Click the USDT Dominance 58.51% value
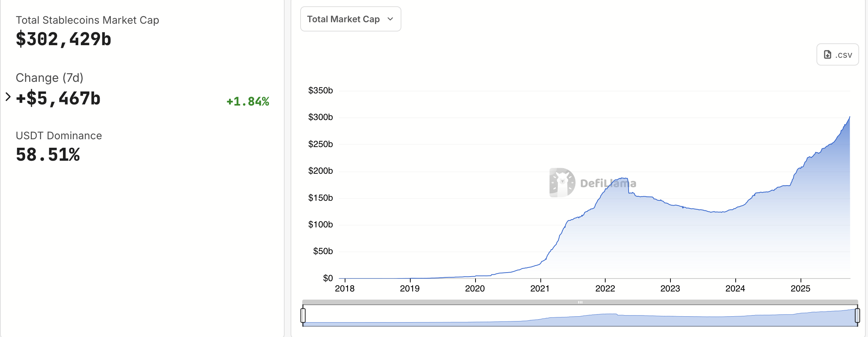The image size is (868, 337). click(x=47, y=154)
